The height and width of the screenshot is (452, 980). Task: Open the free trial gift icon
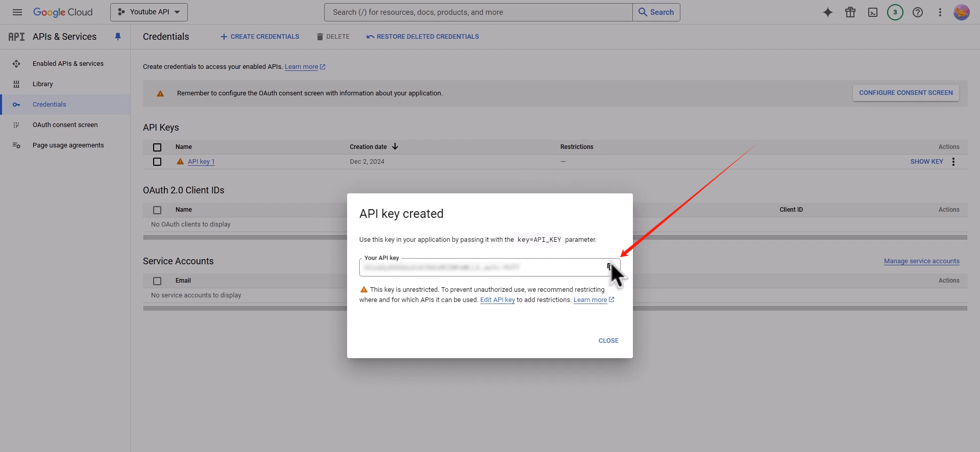(850, 12)
